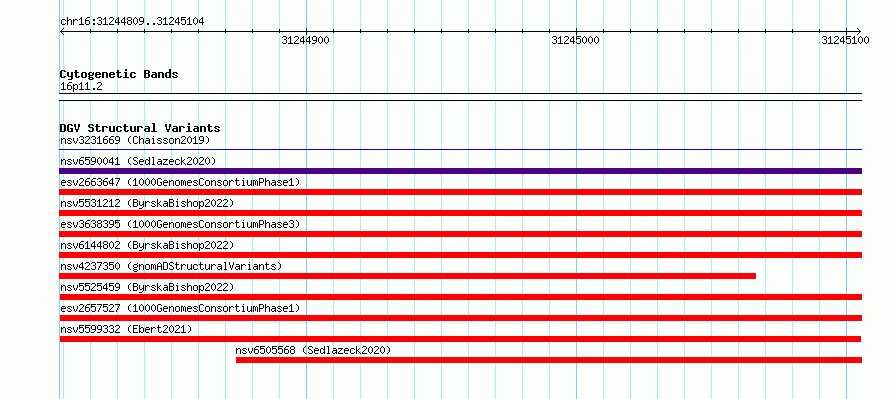Click the chr16:31244809..31245104 region label
Screen dimensions: 890x399
coord(132,21)
